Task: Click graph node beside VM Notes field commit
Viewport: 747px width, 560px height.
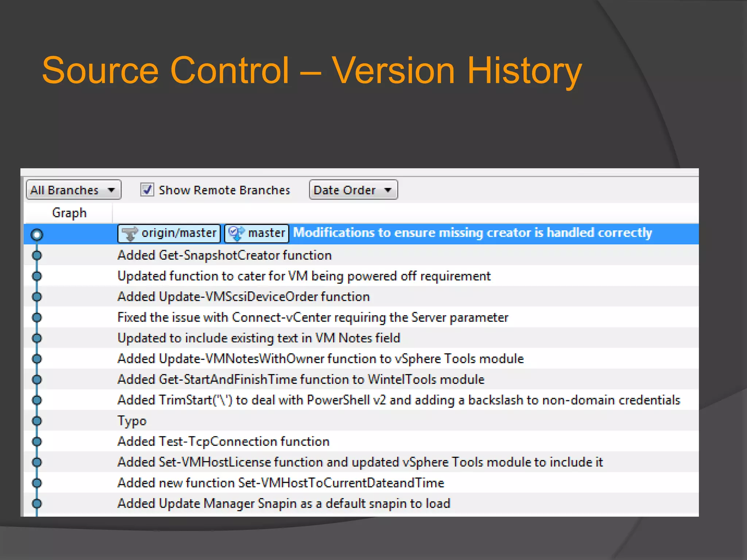Action: pos(37,338)
